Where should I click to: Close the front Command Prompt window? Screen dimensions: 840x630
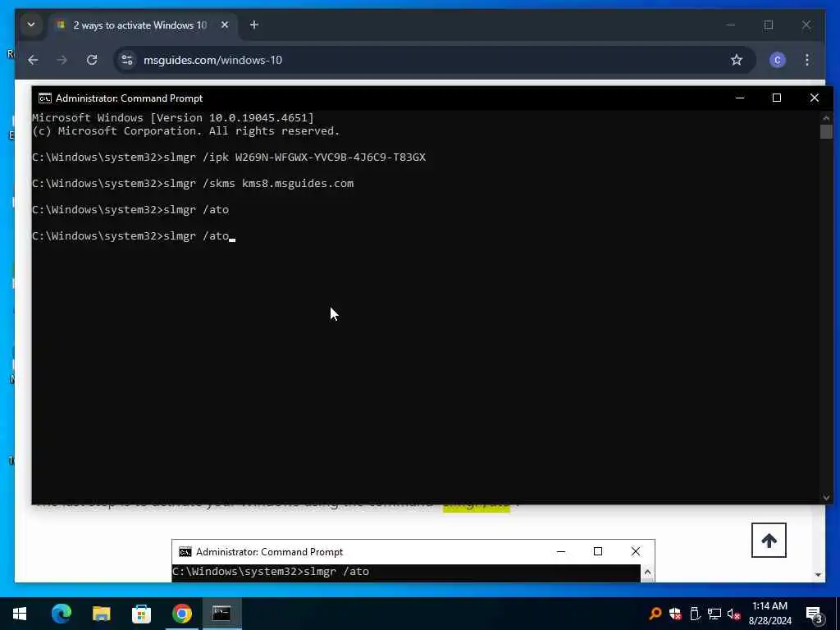click(815, 98)
